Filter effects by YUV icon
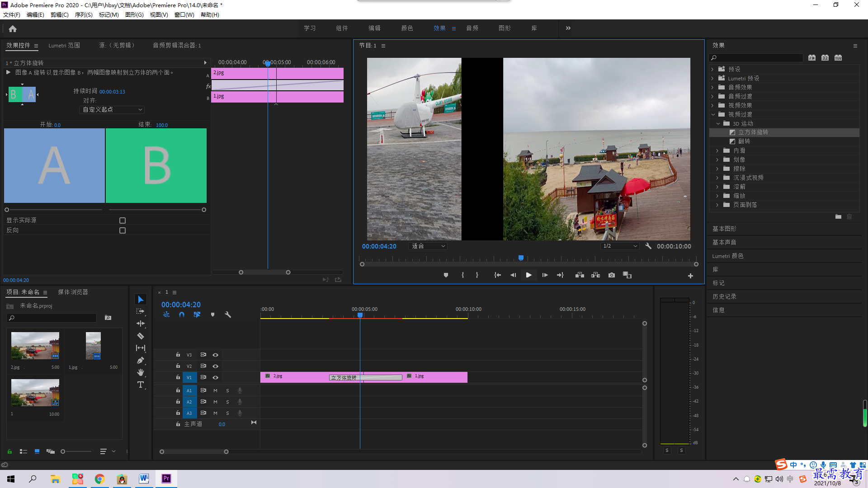Image resolution: width=868 pixels, height=488 pixels. pos(838,58)
